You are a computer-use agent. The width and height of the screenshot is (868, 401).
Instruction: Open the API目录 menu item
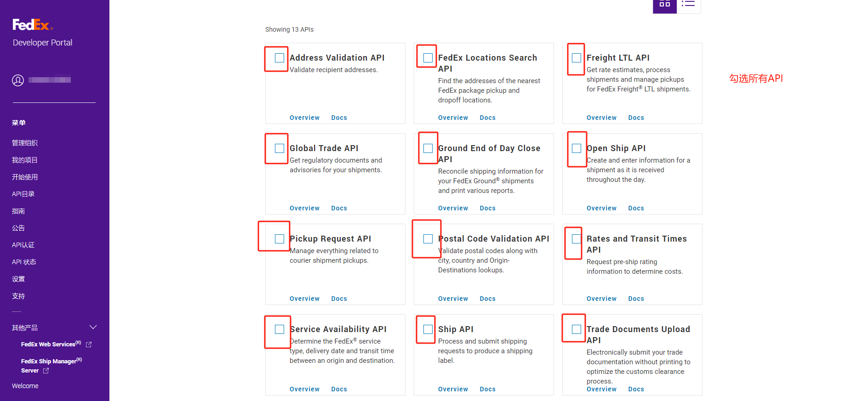pos(23,194)
